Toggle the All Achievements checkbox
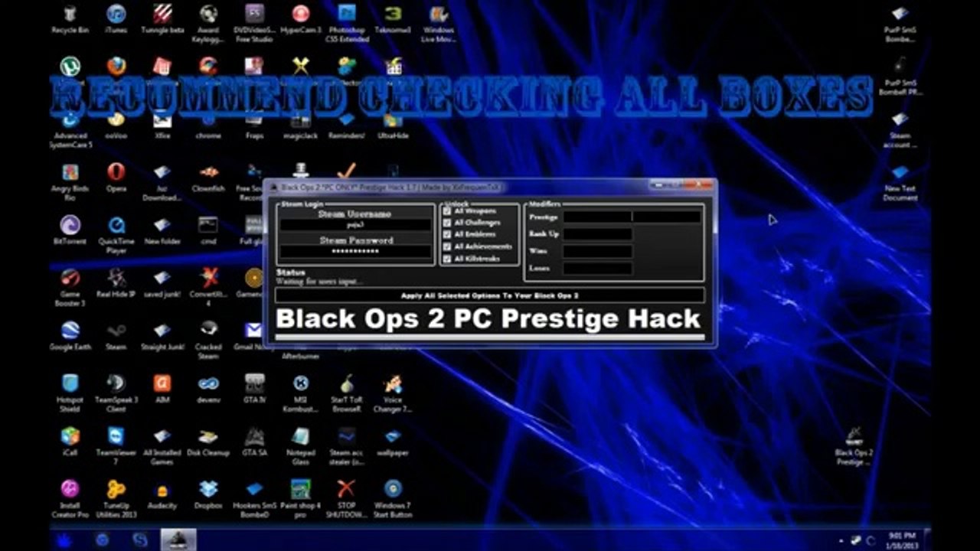This screenshot has height=551, width=980. coord(447,247)
